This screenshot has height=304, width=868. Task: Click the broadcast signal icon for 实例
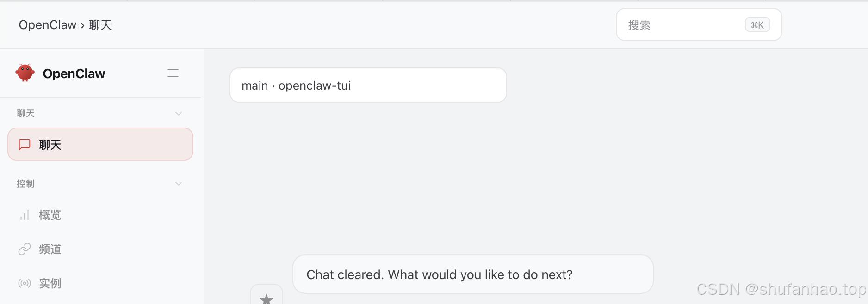25,283
